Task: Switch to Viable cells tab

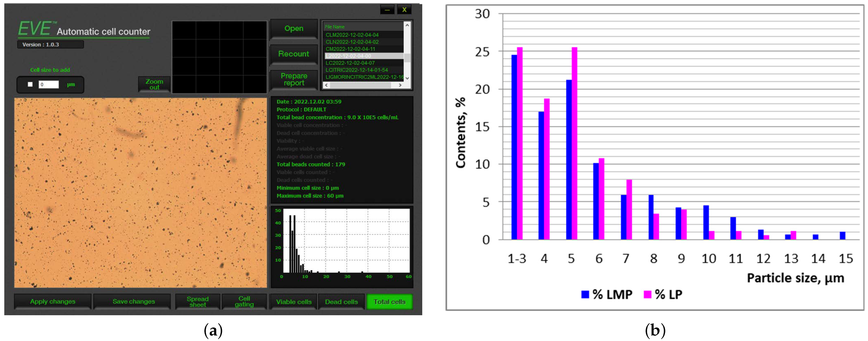Action: [x=293, y=302]
